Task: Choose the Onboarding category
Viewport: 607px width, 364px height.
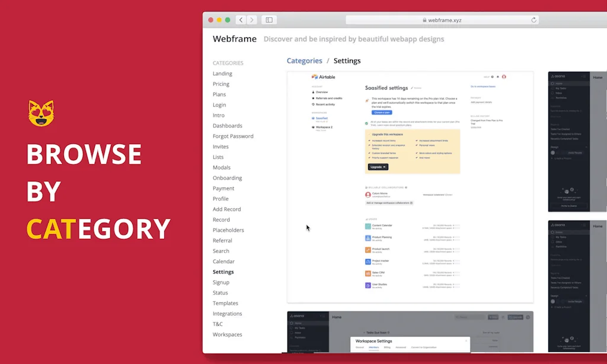Action: tap(227, 178)
